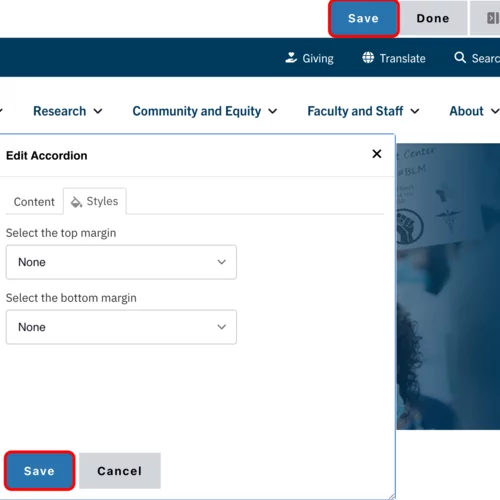The height and width of the screenshot is (500, 500).
Task: Click the hero banner image behind dialog
Action: pyautogui.click(x=448, y=287)
